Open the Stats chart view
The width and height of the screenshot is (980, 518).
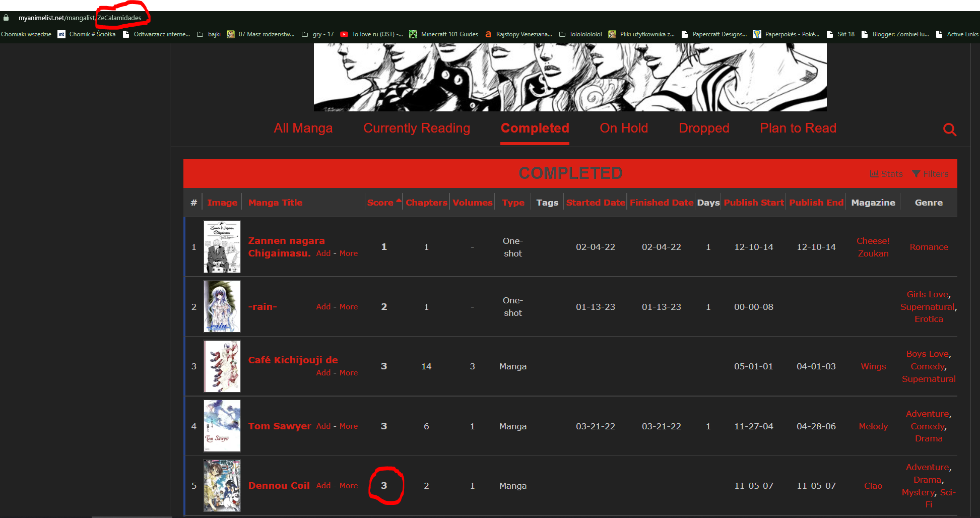click(886, 174)
